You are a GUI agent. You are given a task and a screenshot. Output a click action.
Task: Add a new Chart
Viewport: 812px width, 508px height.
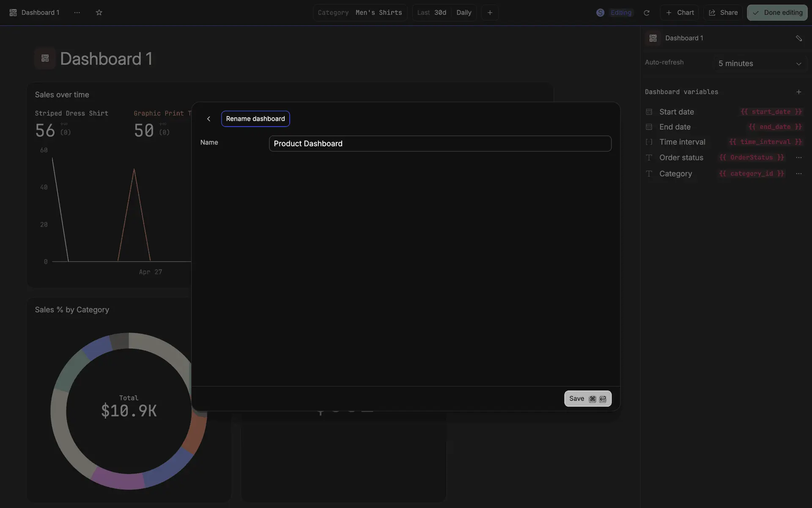680,13
